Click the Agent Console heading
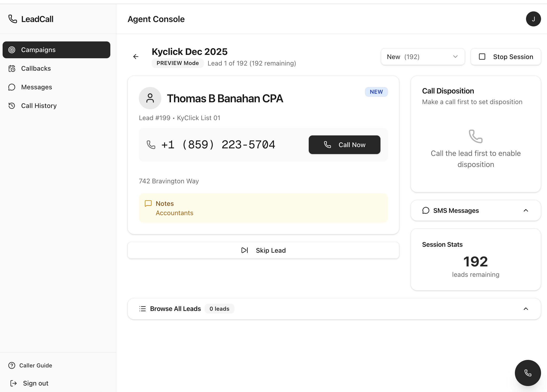547x392 pixels. (x=156, y=19)
